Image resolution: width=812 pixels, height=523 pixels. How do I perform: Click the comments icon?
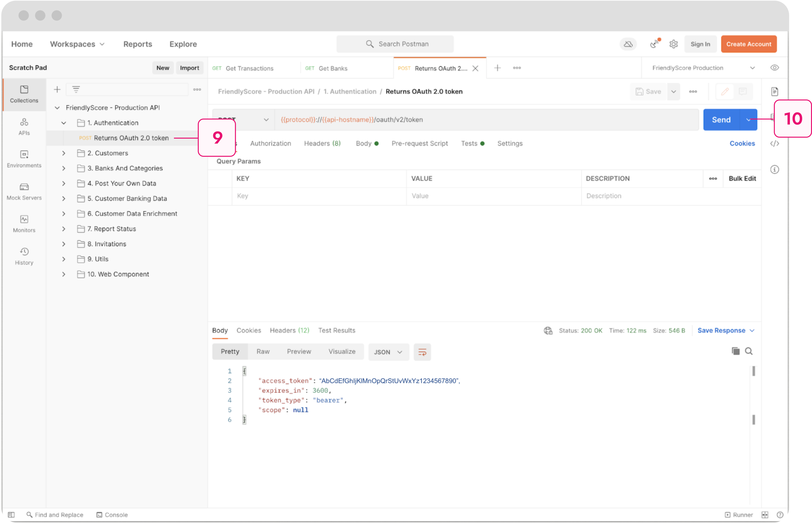pos(743,91)
